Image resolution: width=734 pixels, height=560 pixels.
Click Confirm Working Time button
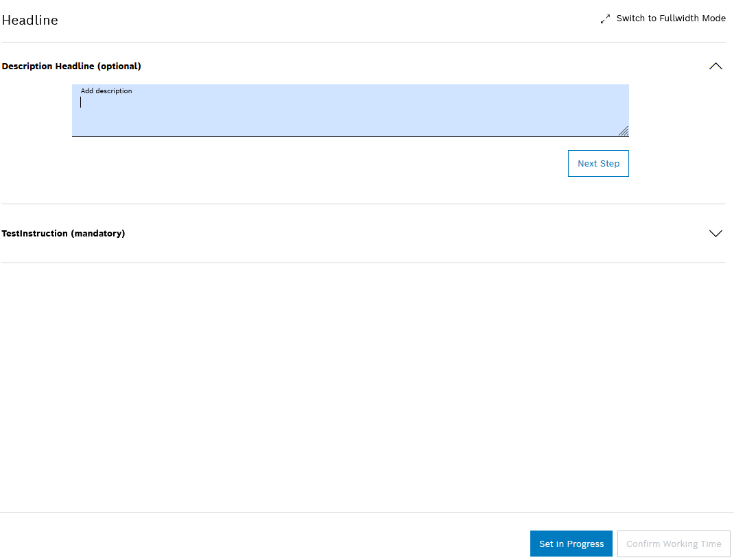tap(674, 544)
